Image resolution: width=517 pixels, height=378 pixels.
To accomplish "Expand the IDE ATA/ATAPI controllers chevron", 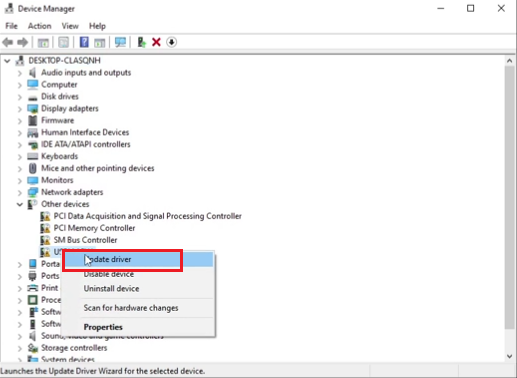I will 20,145.
